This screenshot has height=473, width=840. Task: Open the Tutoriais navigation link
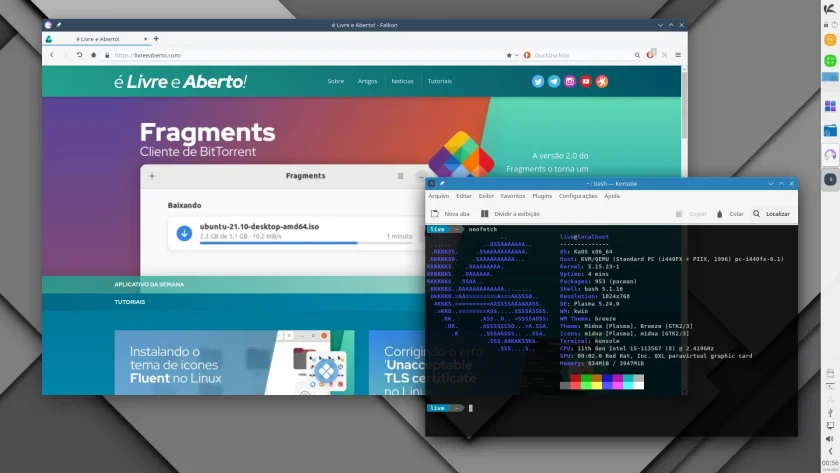point(440,81)
